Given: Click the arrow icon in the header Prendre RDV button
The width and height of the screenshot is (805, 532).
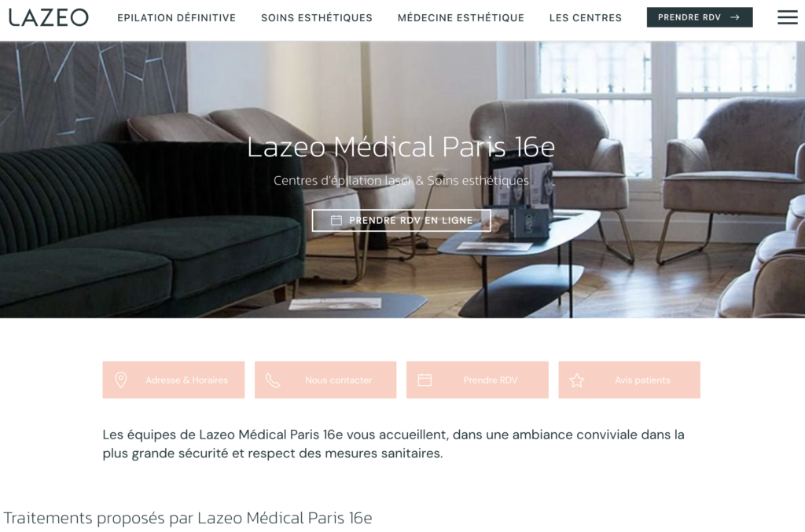Looking at the screenshot, I should [735, 17].
